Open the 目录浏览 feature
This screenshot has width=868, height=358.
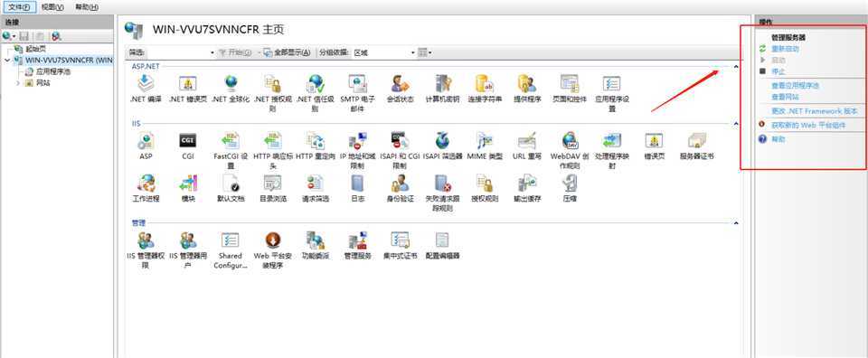(x=273, y=188)
